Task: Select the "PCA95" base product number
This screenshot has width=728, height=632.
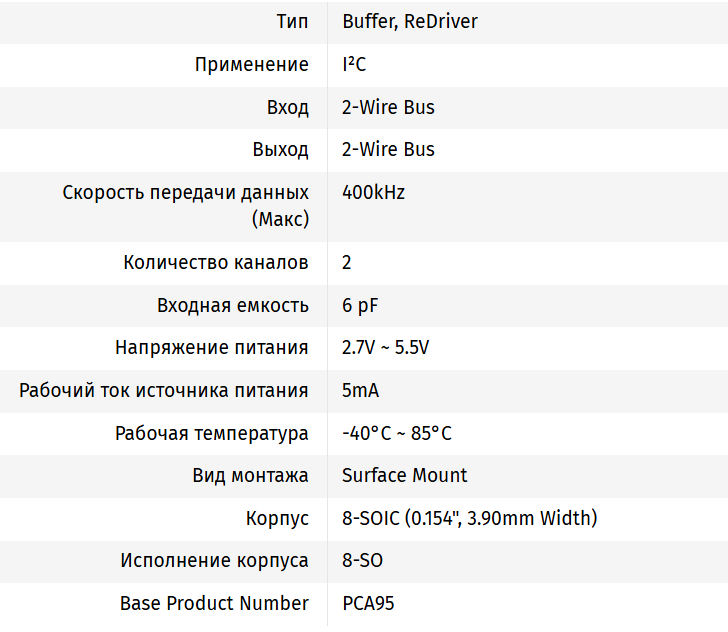Action: [367, 603]
